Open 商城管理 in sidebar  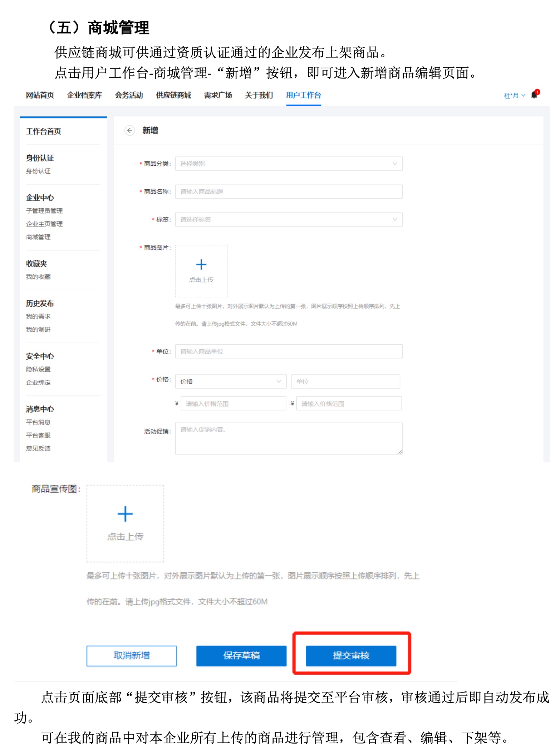[x=38, y=237]
